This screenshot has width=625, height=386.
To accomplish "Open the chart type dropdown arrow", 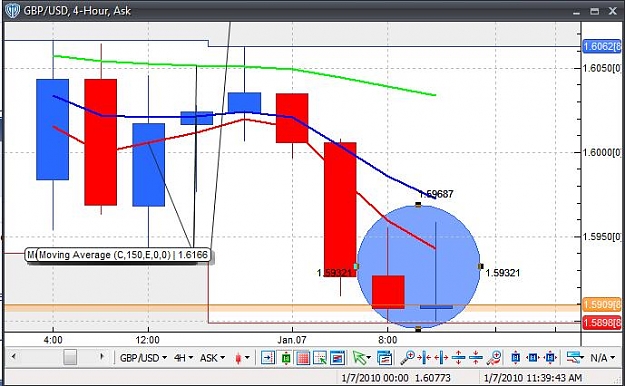I will (x=248, y=358).
